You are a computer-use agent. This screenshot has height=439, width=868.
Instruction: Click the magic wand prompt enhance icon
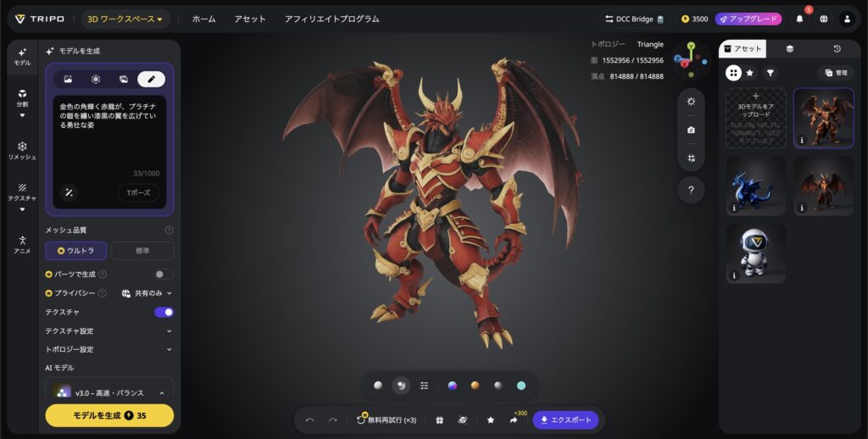(x=70, y=192)
